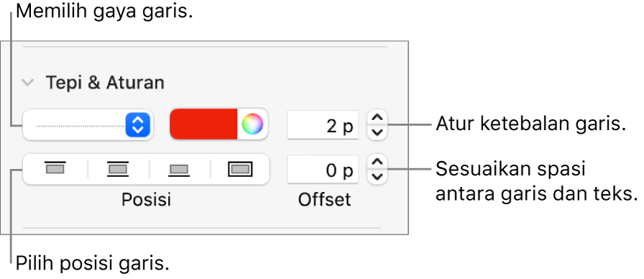Click the Tepi & Aturan heading
The width and height of the screenshot is (644, 279).
pos(105,83)
